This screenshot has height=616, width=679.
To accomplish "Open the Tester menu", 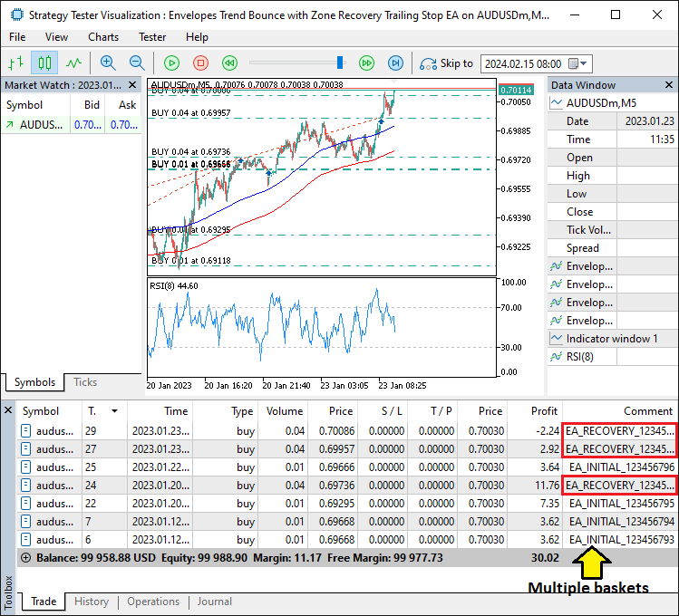I will pos(152,37).
